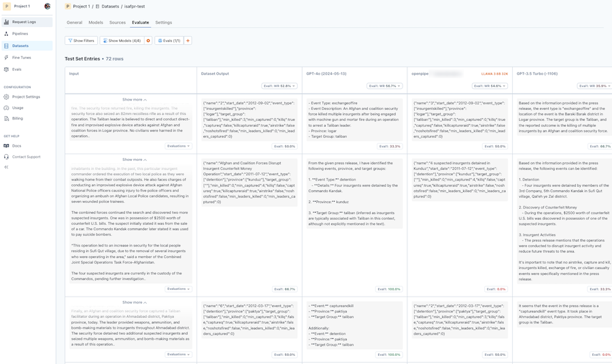612x364 pixels.
Task: Open the Evals (1/1) button
Action: [x=169, y=41]
